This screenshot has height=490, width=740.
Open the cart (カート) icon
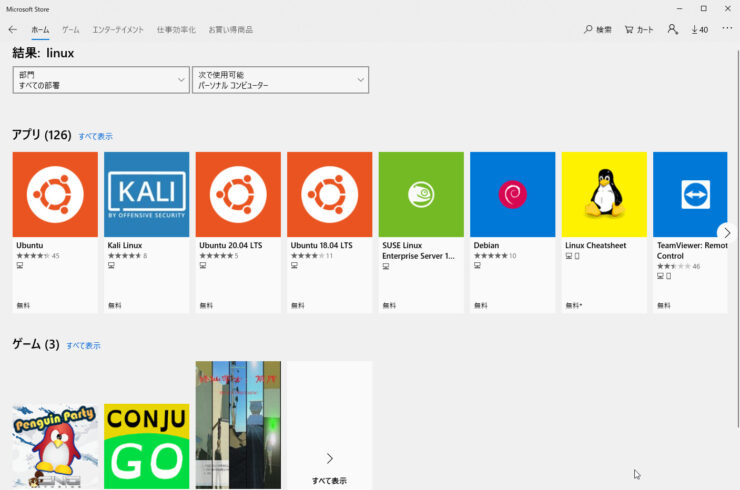[629, 30]
